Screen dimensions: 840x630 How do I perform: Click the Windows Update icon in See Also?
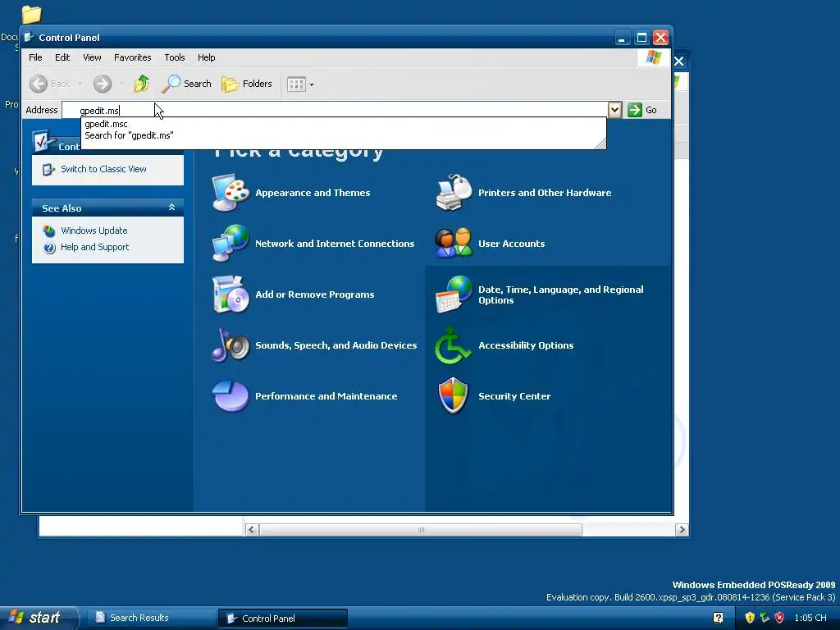click(49, 231)
